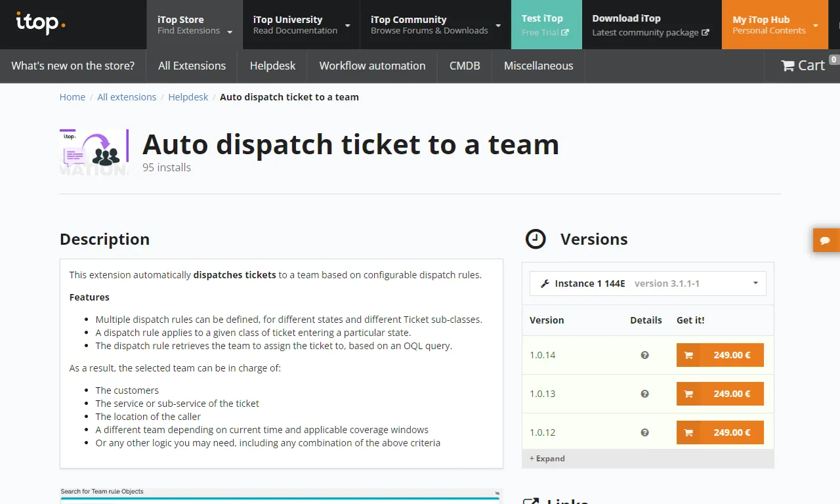The height and width of the screenshot is (504, 840).
Task: Click the current breadcrumb 'Auto dispatch ticket to a team'
Action: [289, 97]
